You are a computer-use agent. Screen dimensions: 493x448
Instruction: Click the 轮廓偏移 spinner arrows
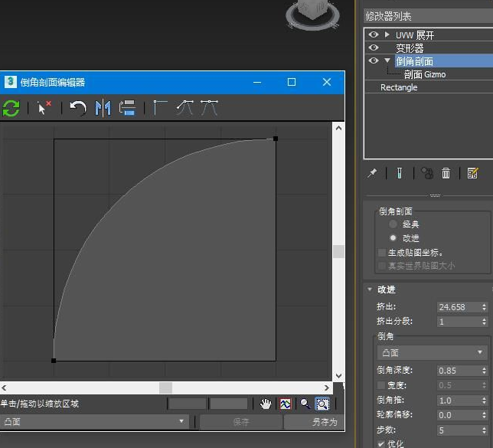(x=484, y=415)
